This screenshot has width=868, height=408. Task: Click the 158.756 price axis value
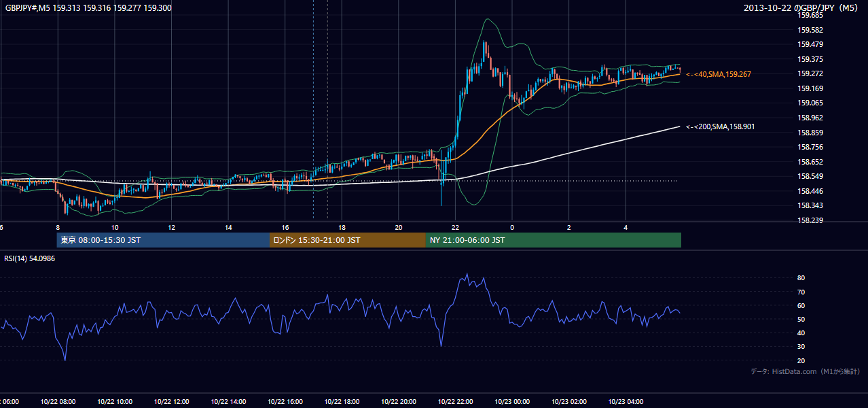coord(810,147)
